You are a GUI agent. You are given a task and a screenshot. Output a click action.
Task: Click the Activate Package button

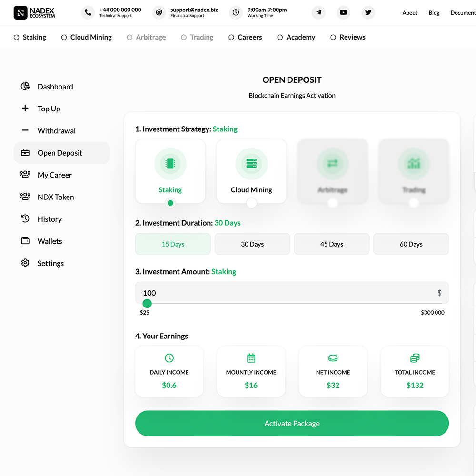[x=292, y=424]
